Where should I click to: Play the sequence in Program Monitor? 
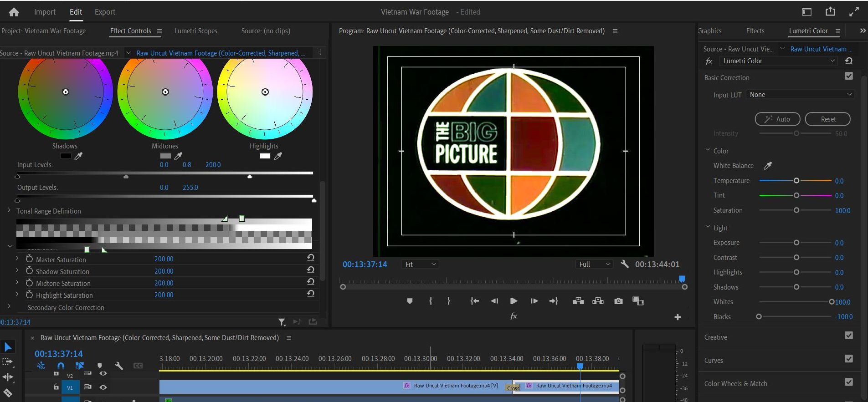click(x=514, y=301)
